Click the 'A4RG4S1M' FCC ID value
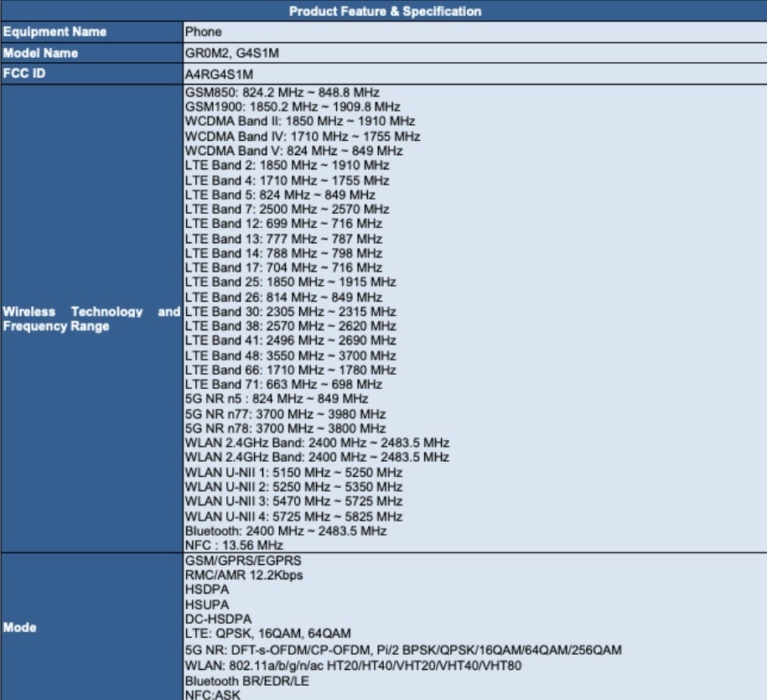767x700 pixels. tap(219, 75)
